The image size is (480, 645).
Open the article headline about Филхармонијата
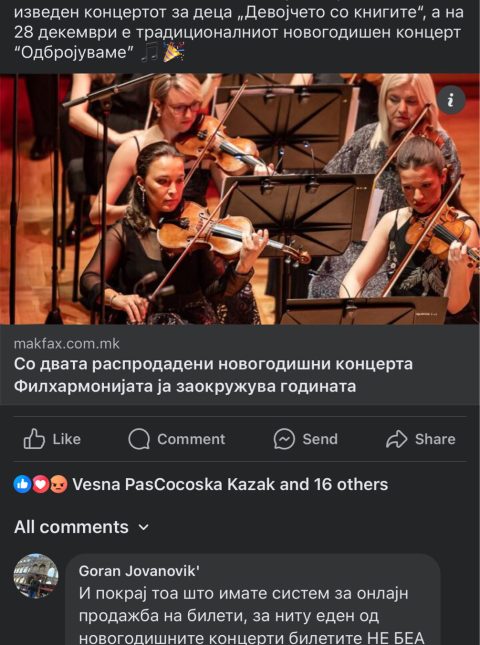[213, 375]
